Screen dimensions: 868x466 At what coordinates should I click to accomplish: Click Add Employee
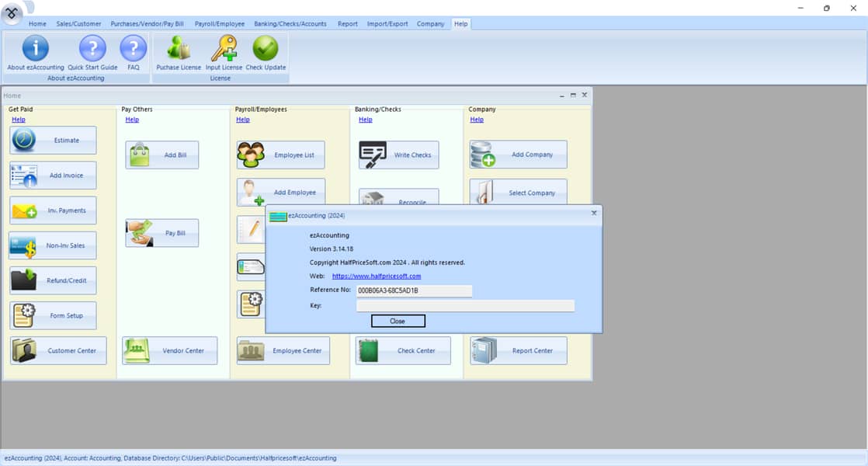(280, 192)
